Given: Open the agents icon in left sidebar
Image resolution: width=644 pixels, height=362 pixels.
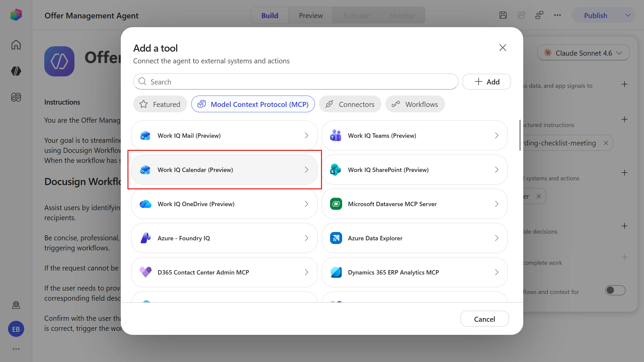Looking at the screenshot, I should [x=16, y=71].
